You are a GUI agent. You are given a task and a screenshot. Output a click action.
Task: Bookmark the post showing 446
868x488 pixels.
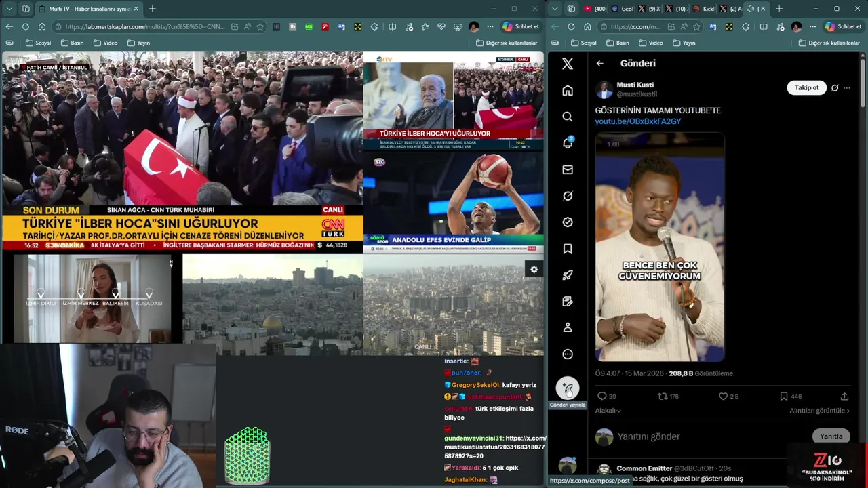point(790,396)
